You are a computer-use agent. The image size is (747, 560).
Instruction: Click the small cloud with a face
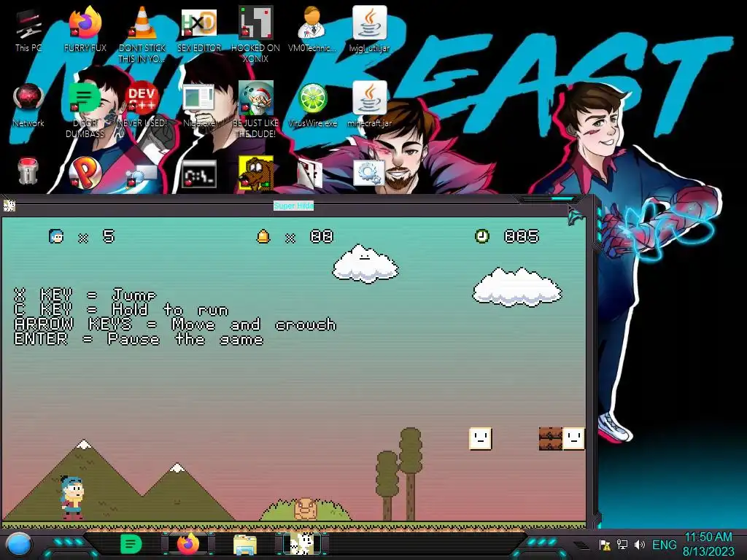point(365,262)
